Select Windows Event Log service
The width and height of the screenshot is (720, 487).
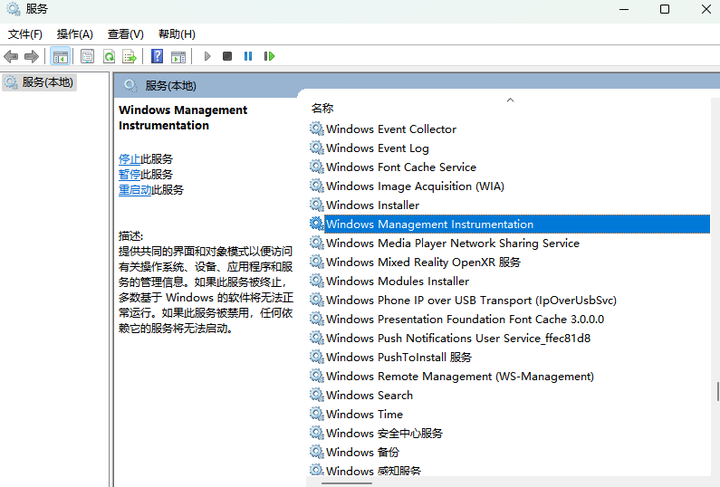click(377, 148)
